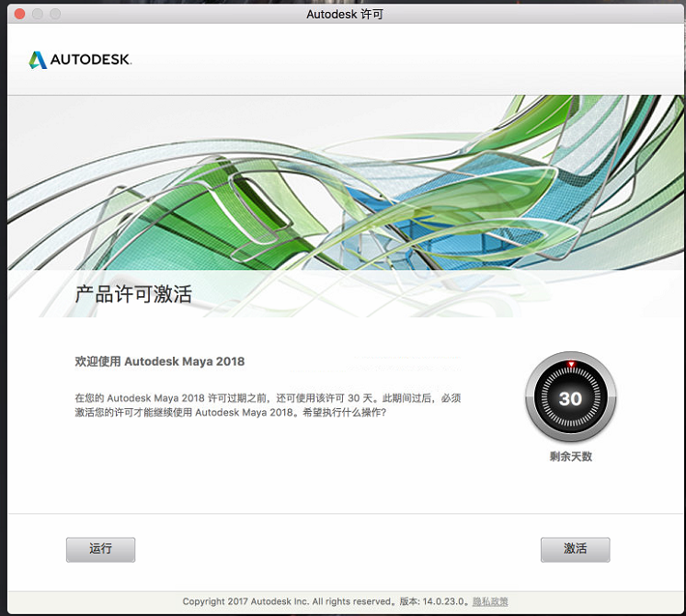The image size is (686, 616).
Task: Close the Autodesk 许可 window
Action: click(x=19, y=14)
